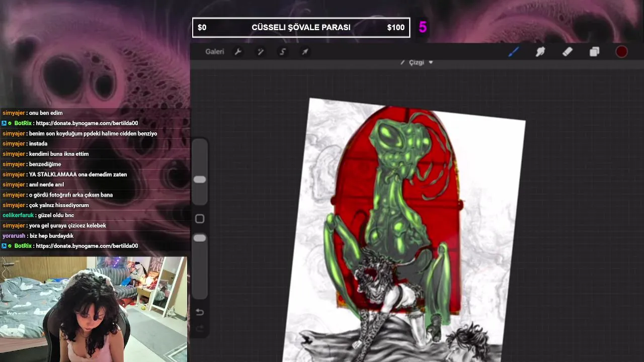The width and height of the screenshot is (644, 362).
Task: Select the Brush tool
Action: (513, 52)
